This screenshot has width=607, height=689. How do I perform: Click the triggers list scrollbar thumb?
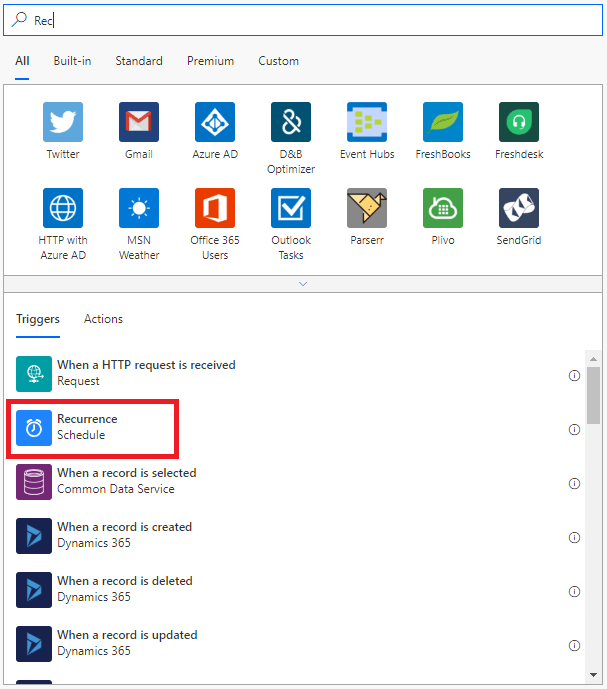(x=593, y=395)
